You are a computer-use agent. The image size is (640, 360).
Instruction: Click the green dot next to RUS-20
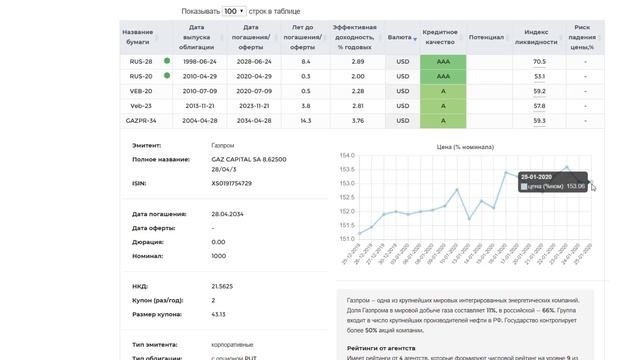pos(167,76)
